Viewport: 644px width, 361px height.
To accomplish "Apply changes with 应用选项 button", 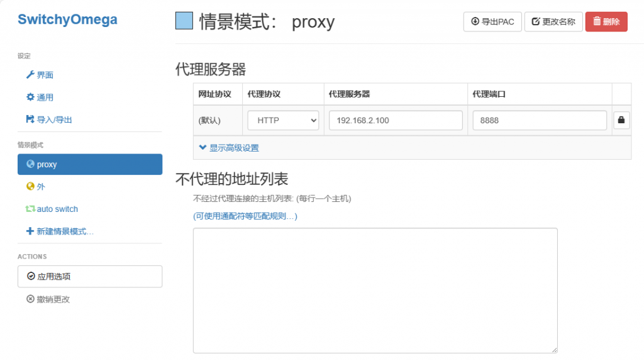I will point(90,276).
